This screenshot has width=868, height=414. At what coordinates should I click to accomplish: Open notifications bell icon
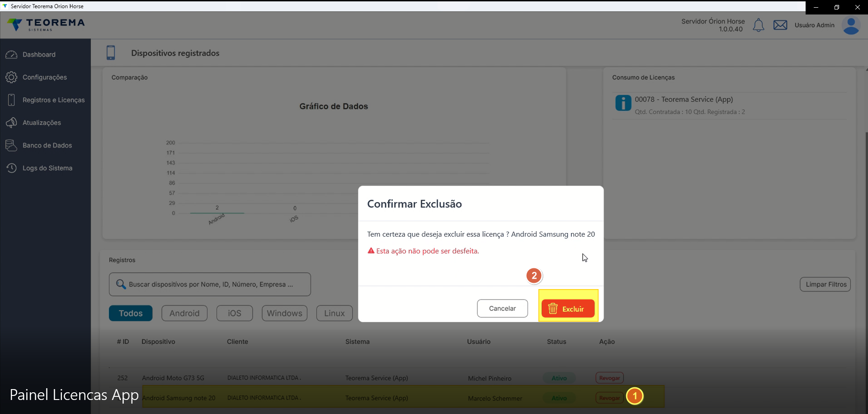[758, 25]
